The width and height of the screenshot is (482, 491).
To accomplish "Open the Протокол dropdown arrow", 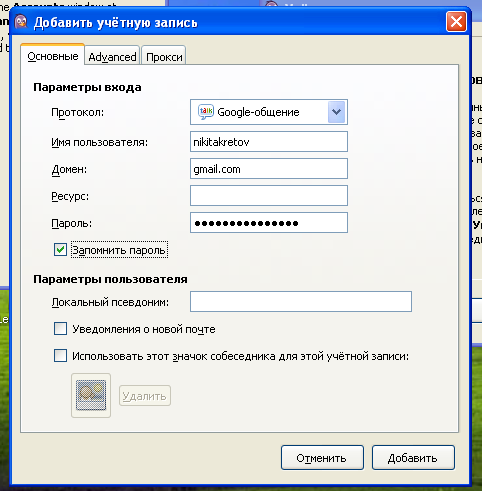I will (336, 112).
